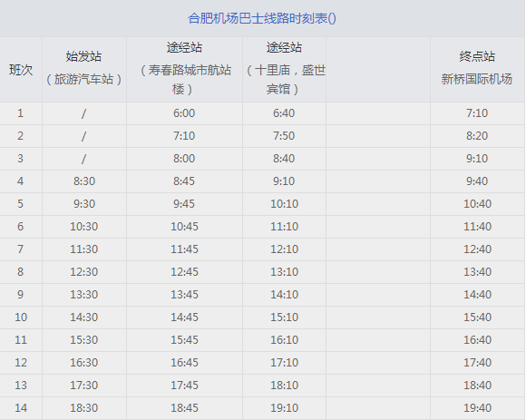526x420 pixels.
Task: Select 9:10 in the 终点站 column of row 3
Action: click(x=477, y=159)
